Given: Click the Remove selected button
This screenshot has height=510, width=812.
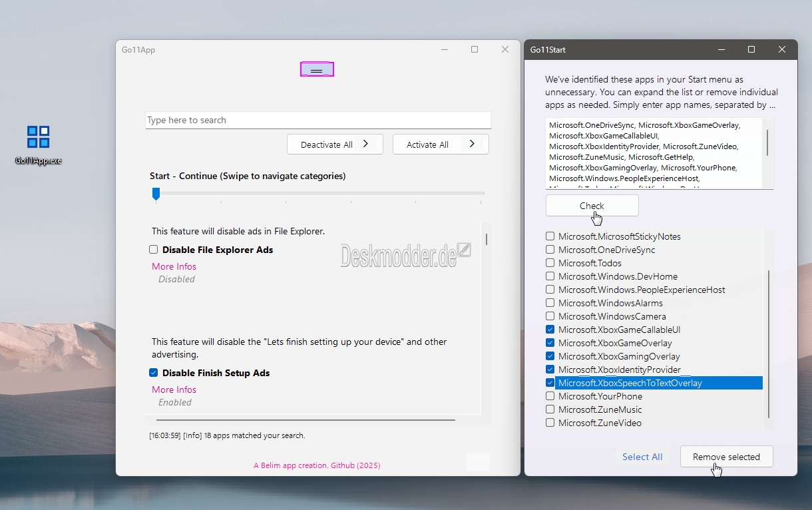Looking at the screenshot, I should click(727, 457).
